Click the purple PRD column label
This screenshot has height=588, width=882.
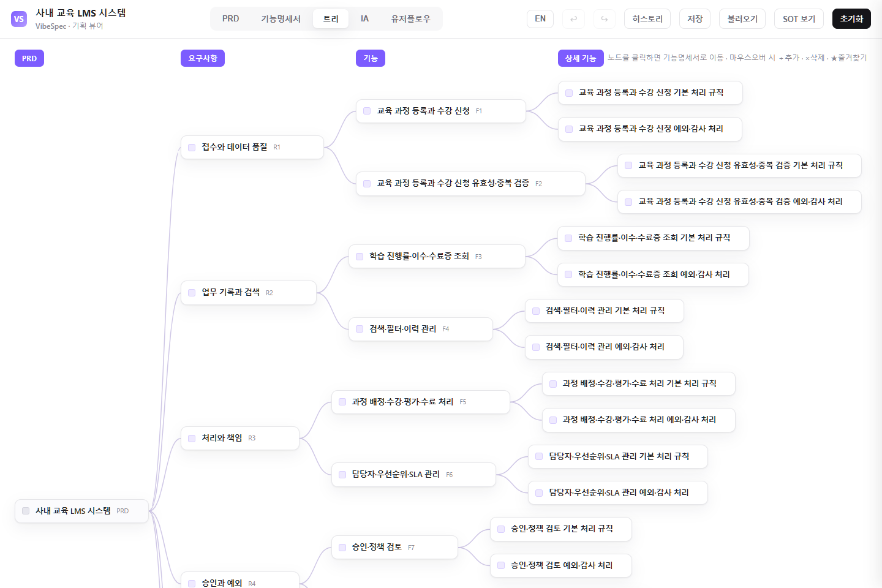(29, 58)
